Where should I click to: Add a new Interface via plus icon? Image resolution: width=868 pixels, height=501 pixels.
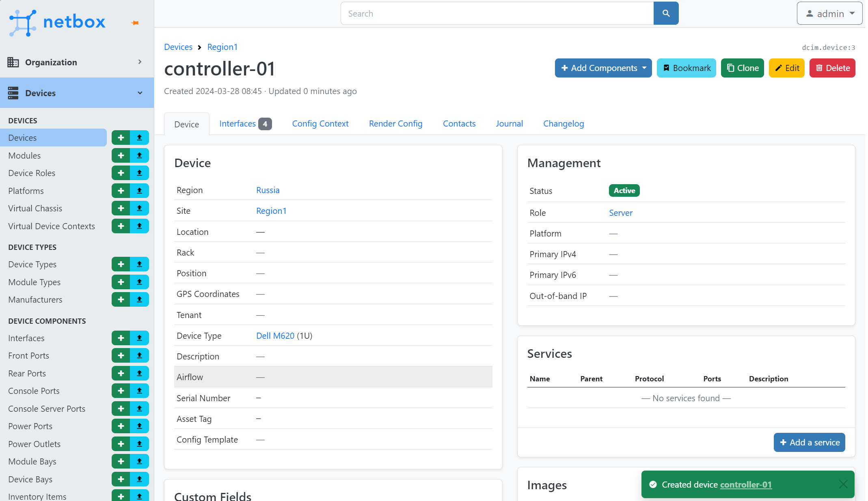pyautogui.click(x=121, y=338)
